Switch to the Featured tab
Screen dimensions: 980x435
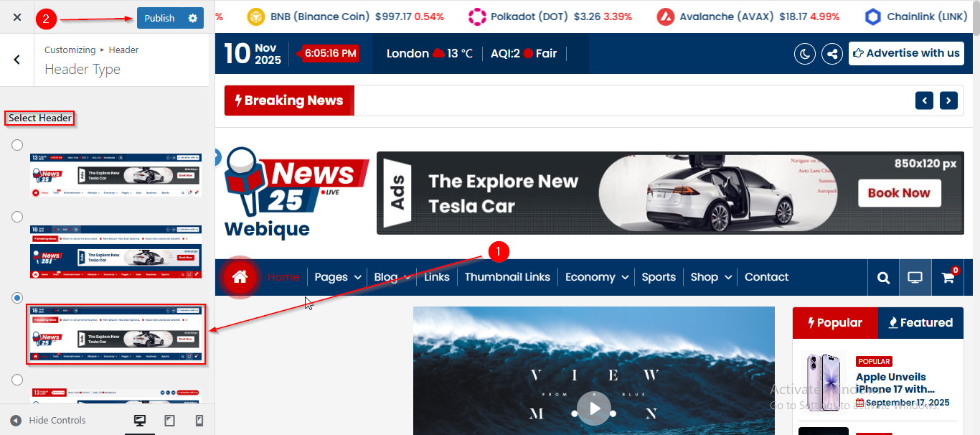(920, 323)
